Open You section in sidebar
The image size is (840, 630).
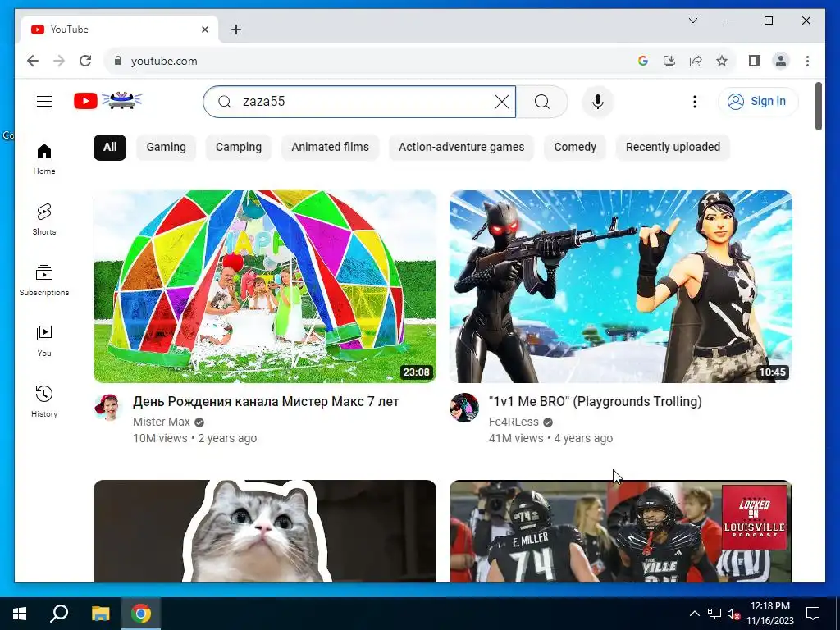pyautogui.click(x=44, y=341)
